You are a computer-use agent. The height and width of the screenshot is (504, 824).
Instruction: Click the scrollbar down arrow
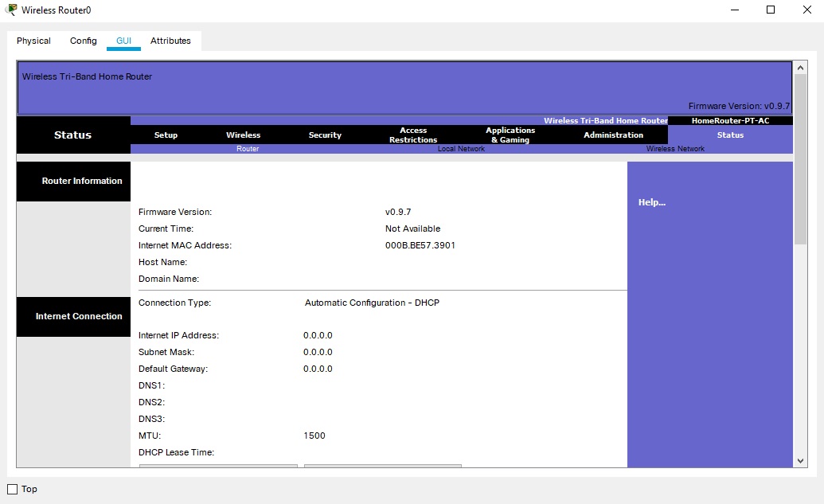point(800,460)
